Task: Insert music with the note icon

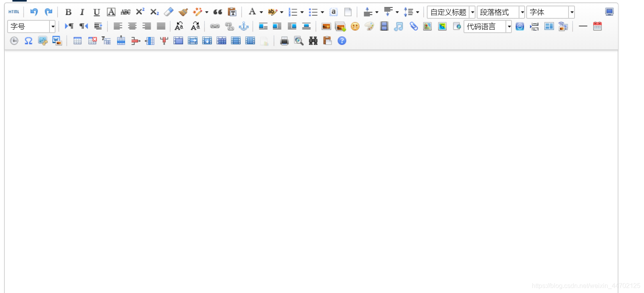Action: point(398,26)
